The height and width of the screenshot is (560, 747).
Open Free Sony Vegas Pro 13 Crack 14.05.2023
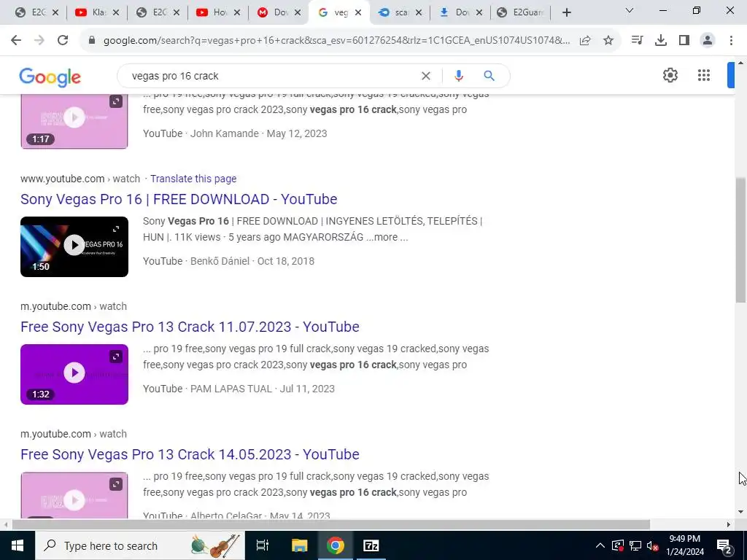[x=190, y=454]
